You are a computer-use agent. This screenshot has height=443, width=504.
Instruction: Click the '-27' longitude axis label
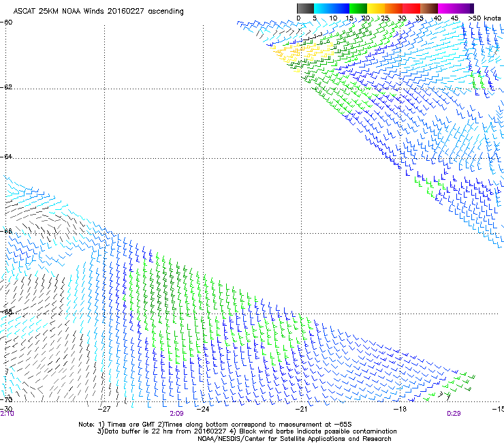104,409
